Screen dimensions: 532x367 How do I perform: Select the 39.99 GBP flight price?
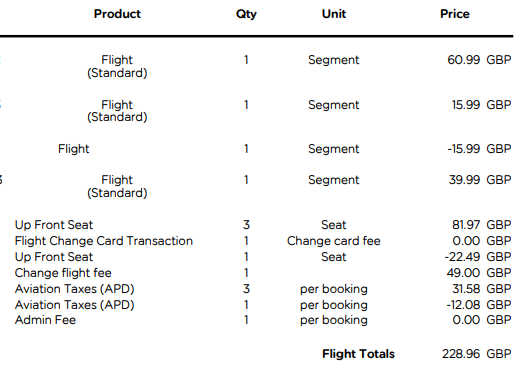point(480,180)
